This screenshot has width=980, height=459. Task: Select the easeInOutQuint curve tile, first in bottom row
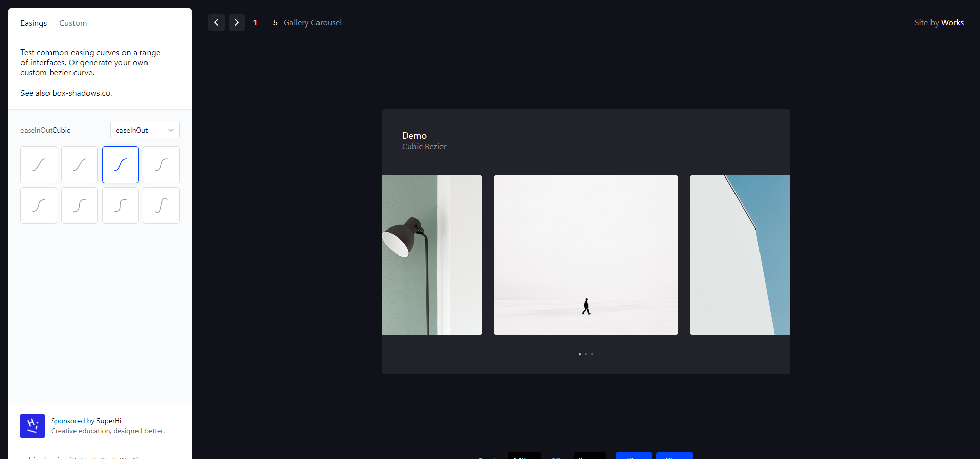39,206
